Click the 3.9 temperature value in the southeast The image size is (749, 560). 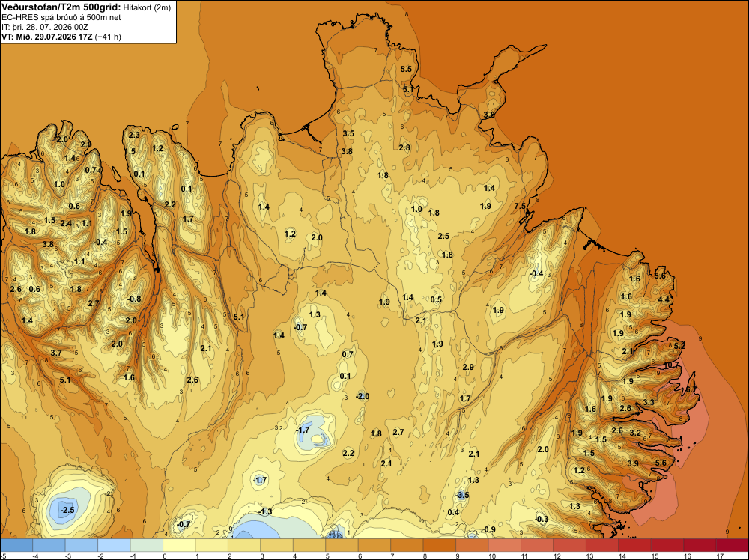(633, 463)
